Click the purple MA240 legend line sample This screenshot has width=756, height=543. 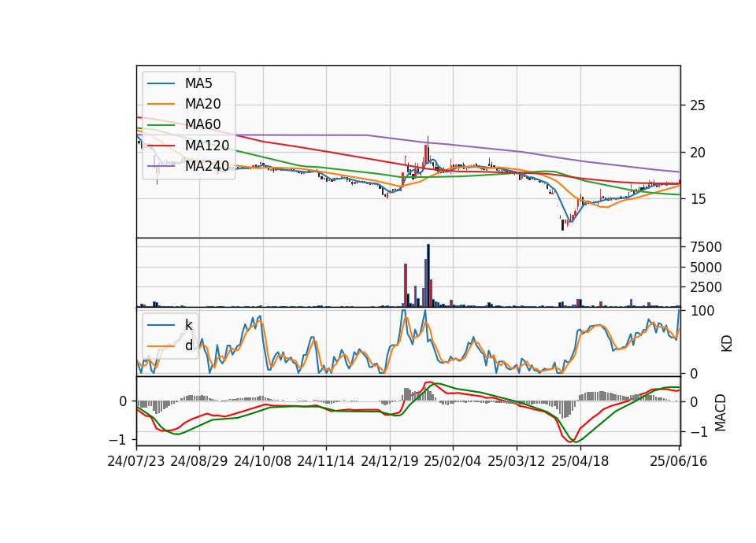161,166
